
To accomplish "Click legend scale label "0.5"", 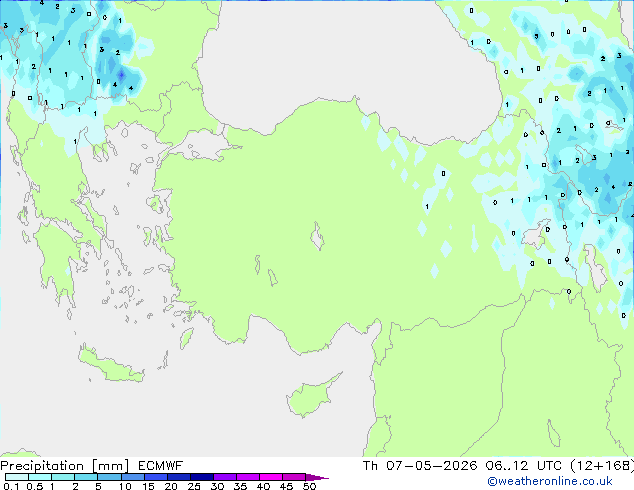I will [34, 486].
